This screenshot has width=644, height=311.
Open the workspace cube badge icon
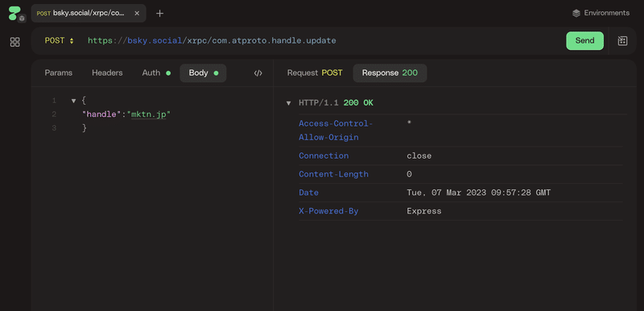(x=23, y=18)
